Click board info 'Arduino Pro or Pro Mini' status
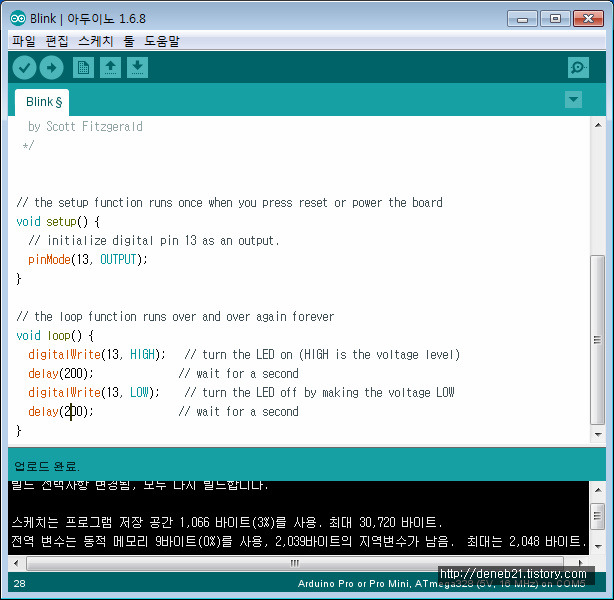This screenshot has width=614, height=600. 441,584
